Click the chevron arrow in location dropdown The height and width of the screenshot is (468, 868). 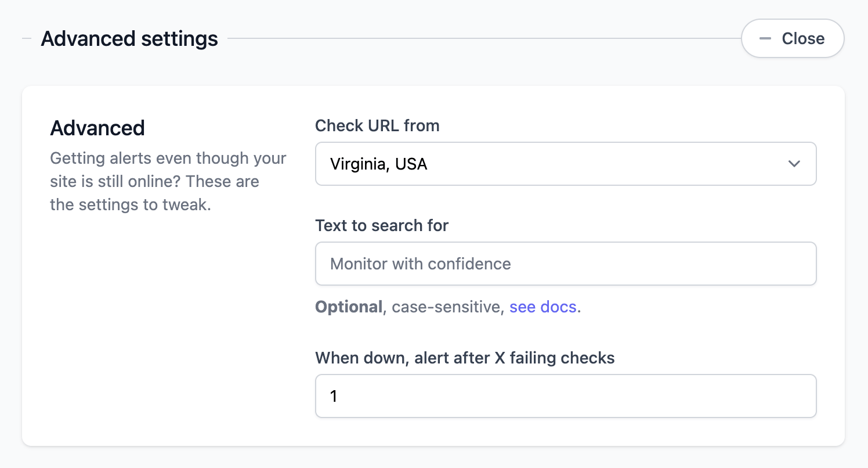pyautogui.click(x=794, y=164)
